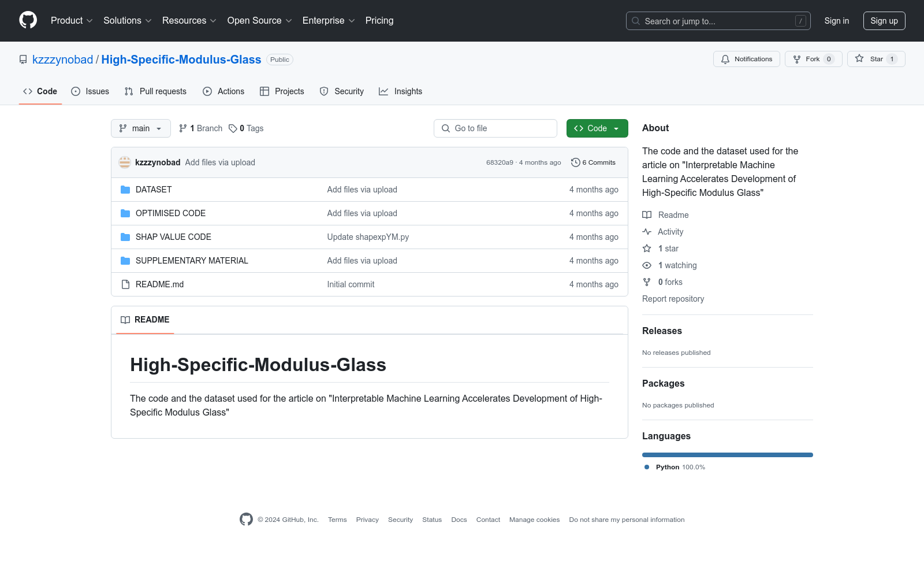This screenshot has width=924, height=578.
Task: Click the repository icon before kzzzynobad
Action: (23, 60)
